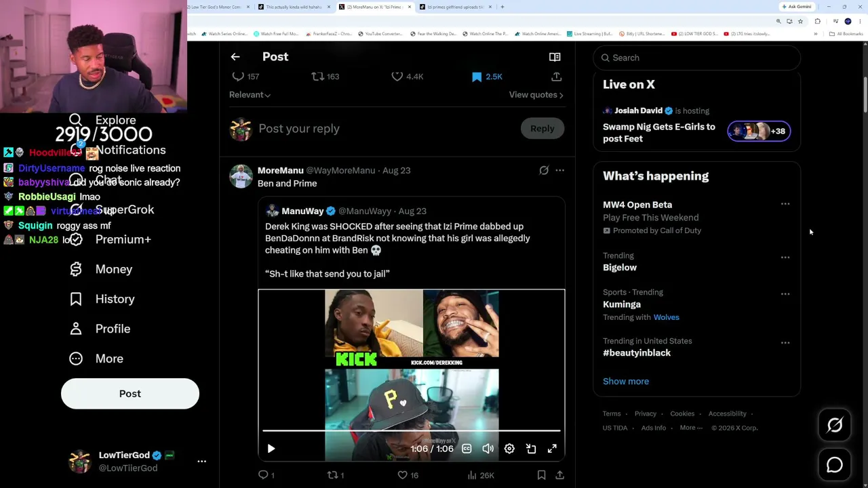This screenshot has width=868, height=488.
Task: Open the floating messages chat button
Action: (835, 465)
